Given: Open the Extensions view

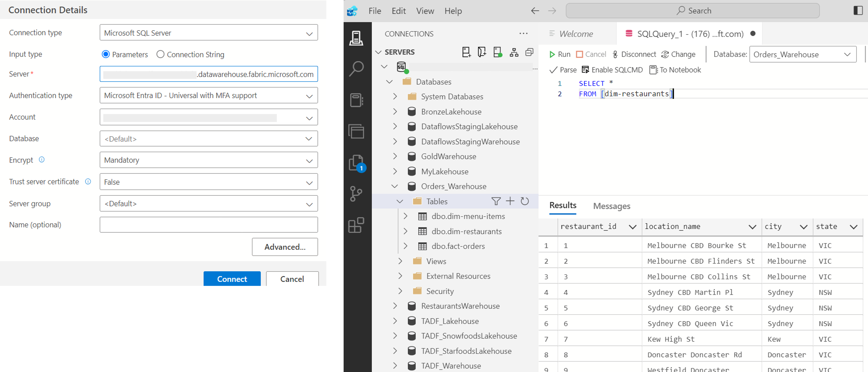Looking at the screenshot, I should (x=356, y=225).
